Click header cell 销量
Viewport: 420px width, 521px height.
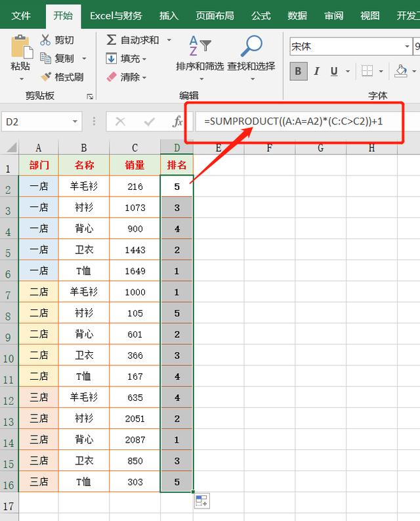135,165
